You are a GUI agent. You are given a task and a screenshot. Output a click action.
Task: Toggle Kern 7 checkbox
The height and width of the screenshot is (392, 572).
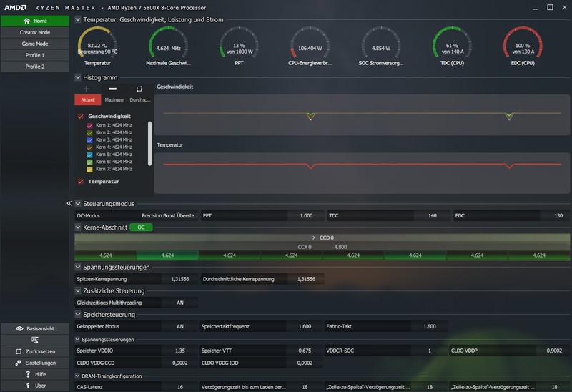pyautogui.click(x=90, y=169)
